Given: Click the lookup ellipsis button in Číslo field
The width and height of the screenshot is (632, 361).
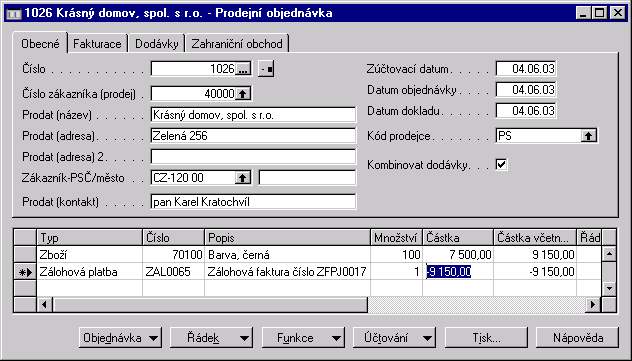Looking at the screenshot, I should [243, 69].
